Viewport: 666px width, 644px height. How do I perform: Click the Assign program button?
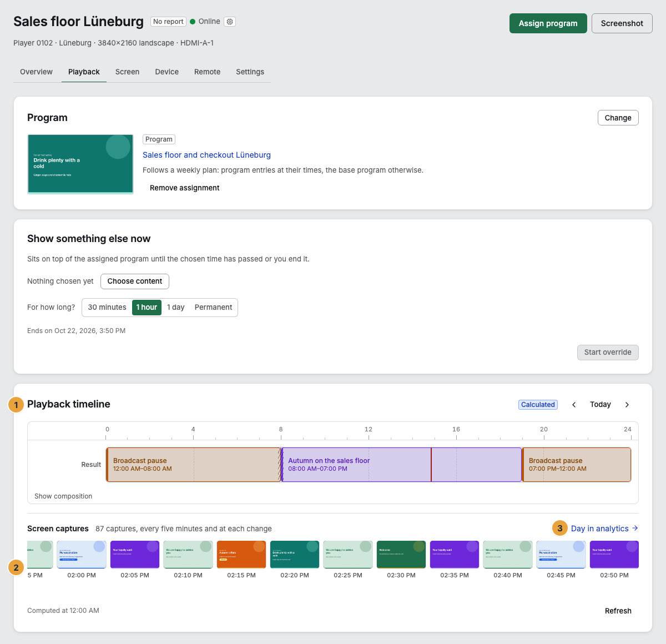[548, 23]
